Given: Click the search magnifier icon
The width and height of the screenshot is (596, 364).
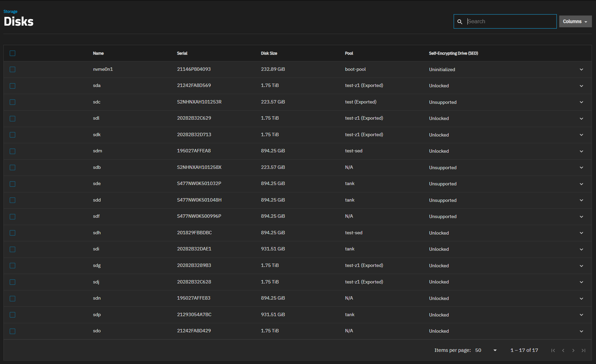Looking at the screenshot, I should [x=460, y=22].
